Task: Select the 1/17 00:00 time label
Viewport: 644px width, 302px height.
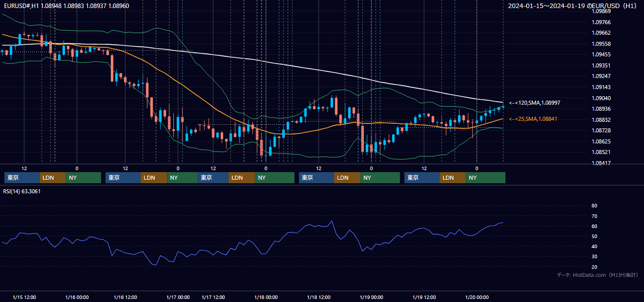Action: pos(178,297)
